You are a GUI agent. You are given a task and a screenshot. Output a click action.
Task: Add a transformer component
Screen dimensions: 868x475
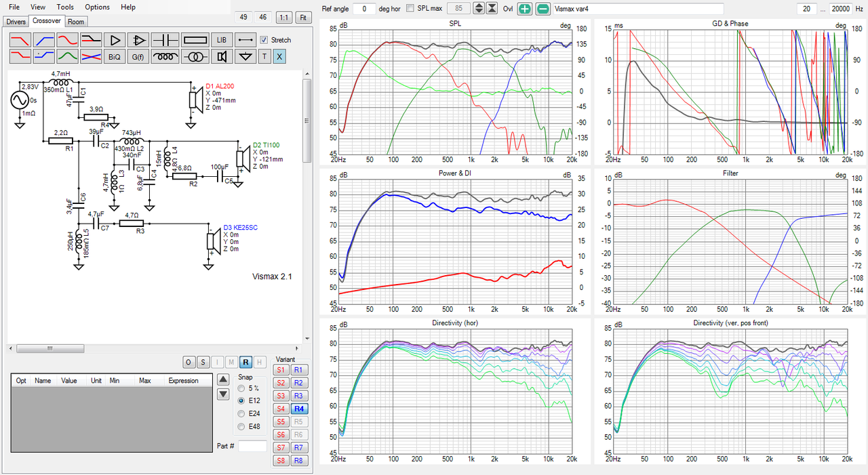pos(195,56)
